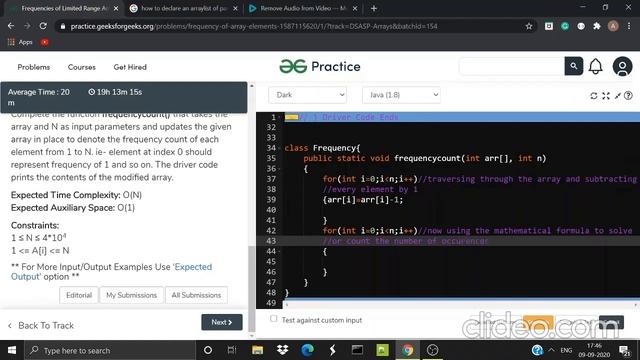Image resolution: width=640 pixels, height=360 pixels.
Task: Open File Explorer from taskbar
Action: (x=257, y=350)
